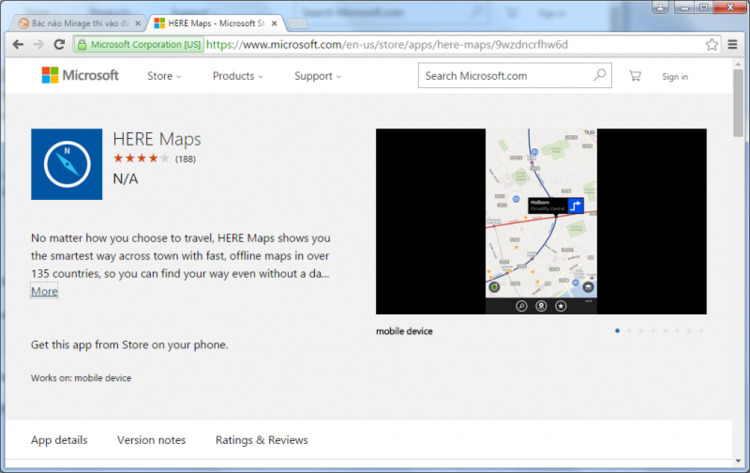Click the star rating for HERE Maps

coord(141,158)
